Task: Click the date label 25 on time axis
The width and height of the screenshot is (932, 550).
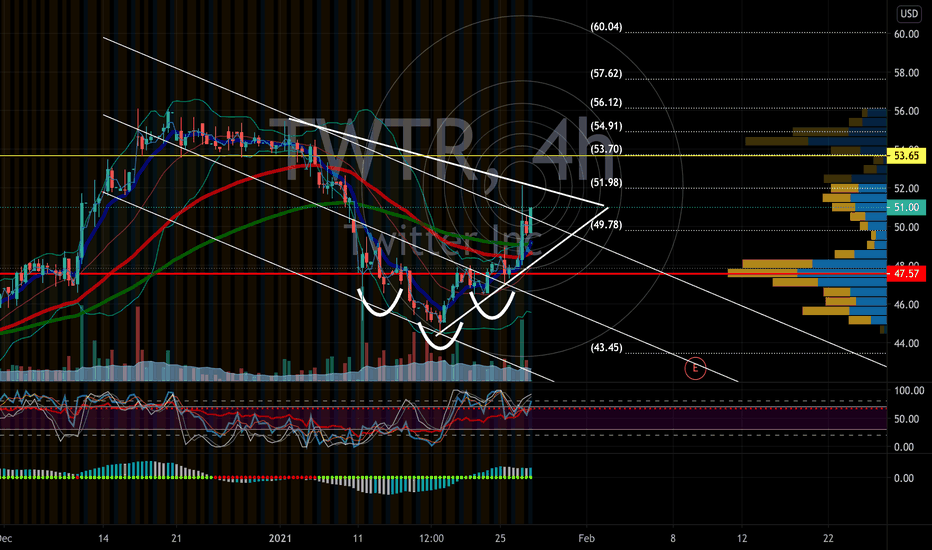Action: (x=500, y=539)
